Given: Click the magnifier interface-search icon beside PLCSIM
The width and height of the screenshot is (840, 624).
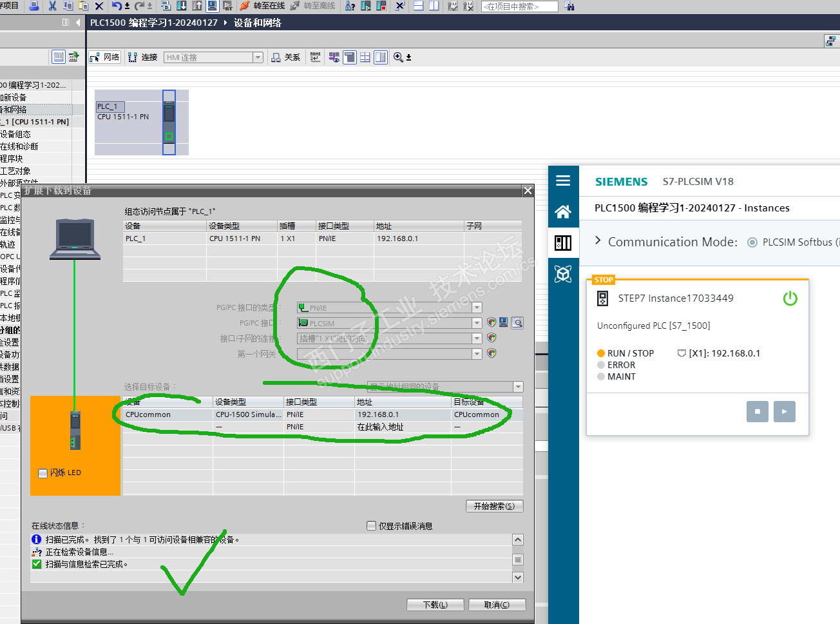Looking at the screenshot, I should (x=517, y=323).
